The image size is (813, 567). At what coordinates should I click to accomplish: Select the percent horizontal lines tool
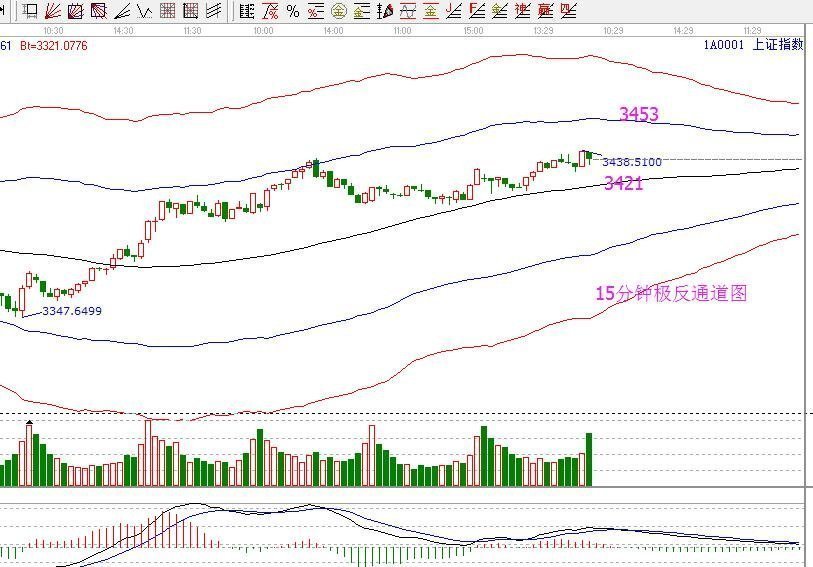click(x=315, y=10)
